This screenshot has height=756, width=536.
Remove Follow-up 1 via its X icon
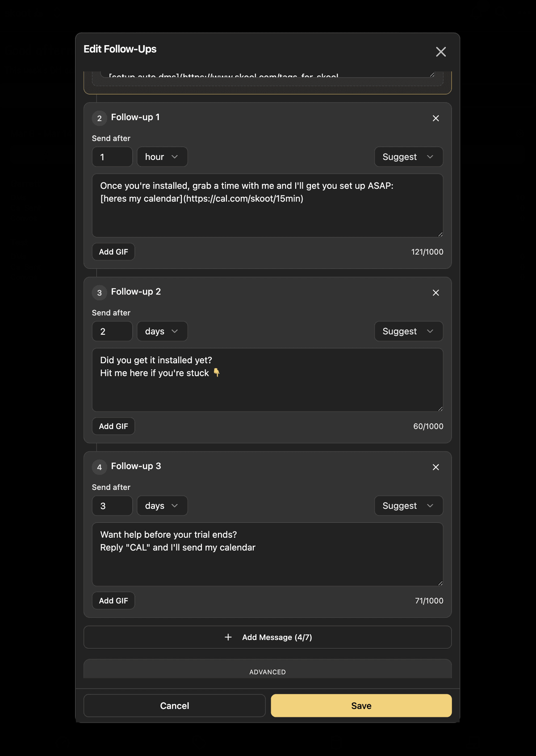point(435,118)
